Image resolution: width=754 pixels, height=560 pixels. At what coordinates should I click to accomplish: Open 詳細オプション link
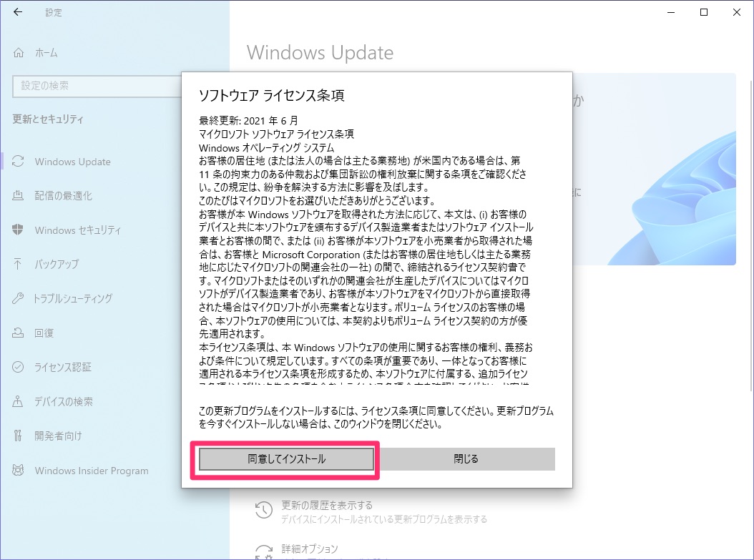(x=310, y=549)
